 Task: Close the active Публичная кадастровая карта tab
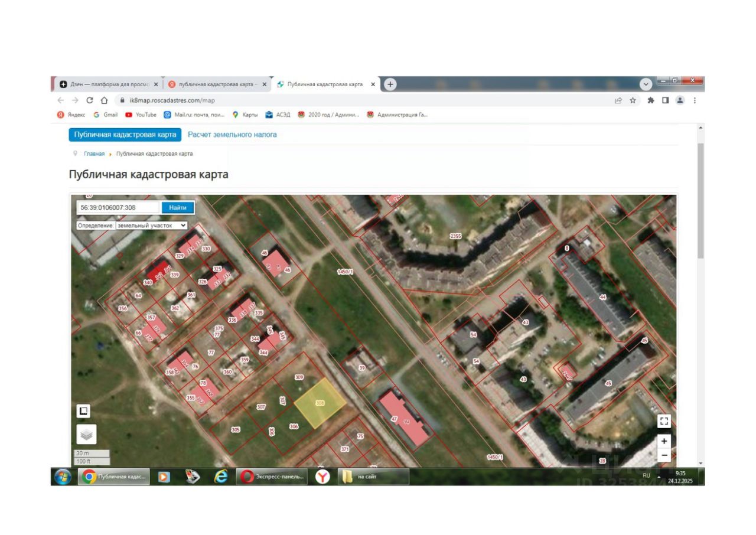point(373,84)
